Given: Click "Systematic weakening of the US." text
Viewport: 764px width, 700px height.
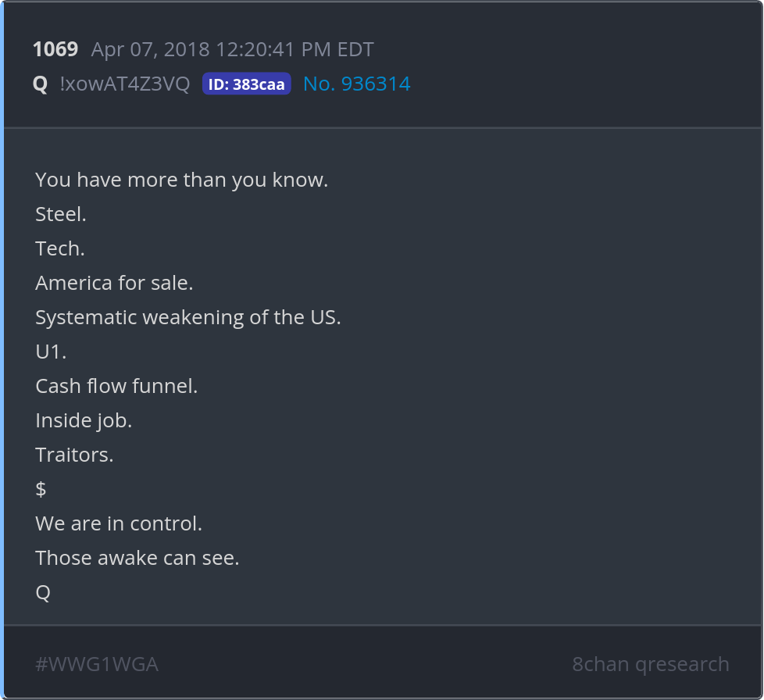Looking at the screenshot, I should [x=187, y=317].
